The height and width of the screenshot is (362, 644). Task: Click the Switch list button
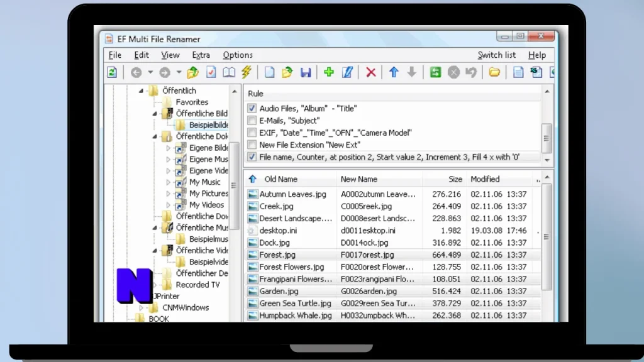(x=497, y=55)
